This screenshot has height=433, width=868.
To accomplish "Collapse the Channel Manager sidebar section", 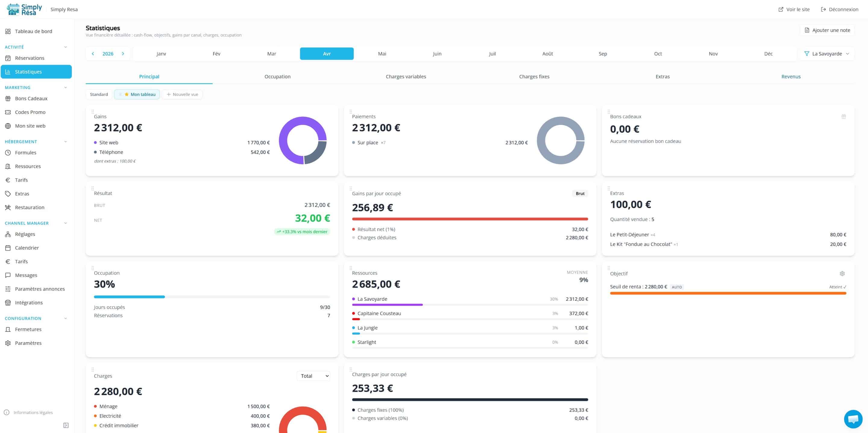I will click(x=65, y=223).
